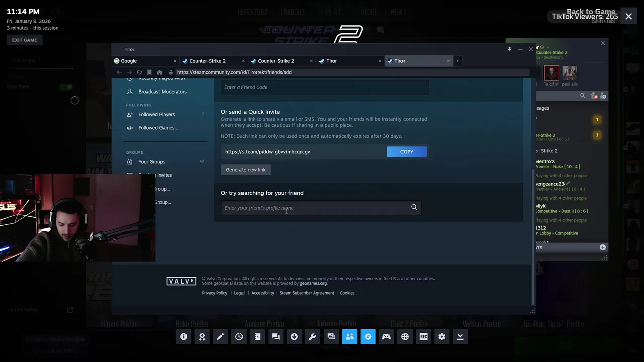Click the EXIT GAME button

click(24, 40)
